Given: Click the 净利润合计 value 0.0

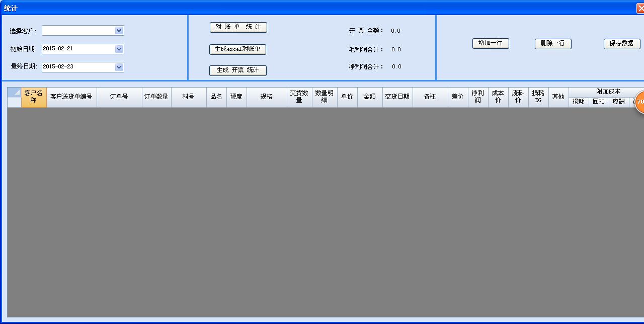Looking at the screenshot, I should (x=397, y=66).
